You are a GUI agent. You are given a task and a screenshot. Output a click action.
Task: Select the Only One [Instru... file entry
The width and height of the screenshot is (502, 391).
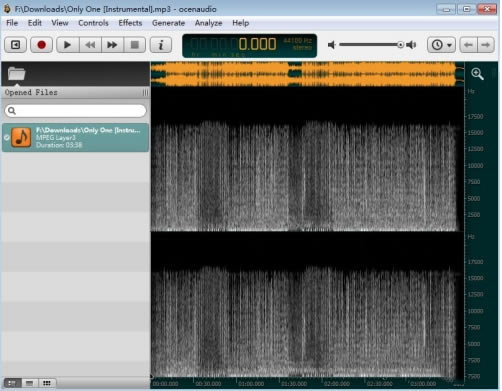75,137
